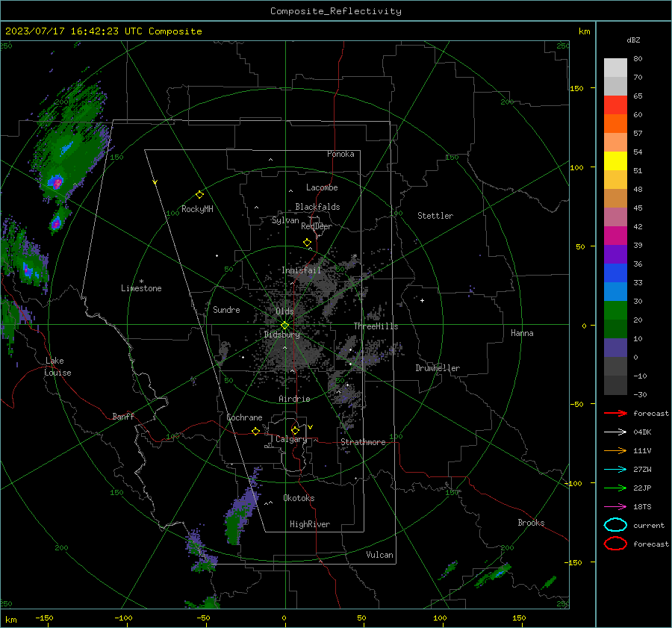The height and width of the screenshot is (628, 672).
Task: Click the yellow diamond marker near Cochrane
Action: 255,432
